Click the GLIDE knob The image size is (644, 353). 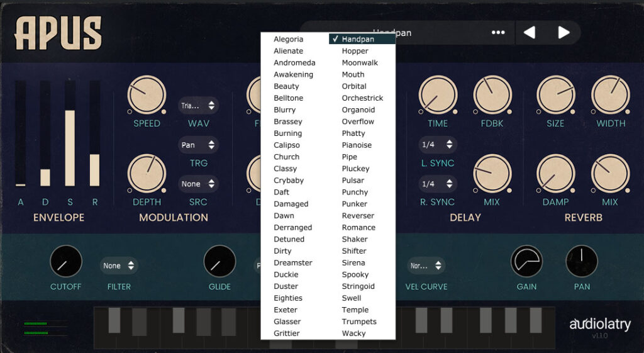[219, 261]
